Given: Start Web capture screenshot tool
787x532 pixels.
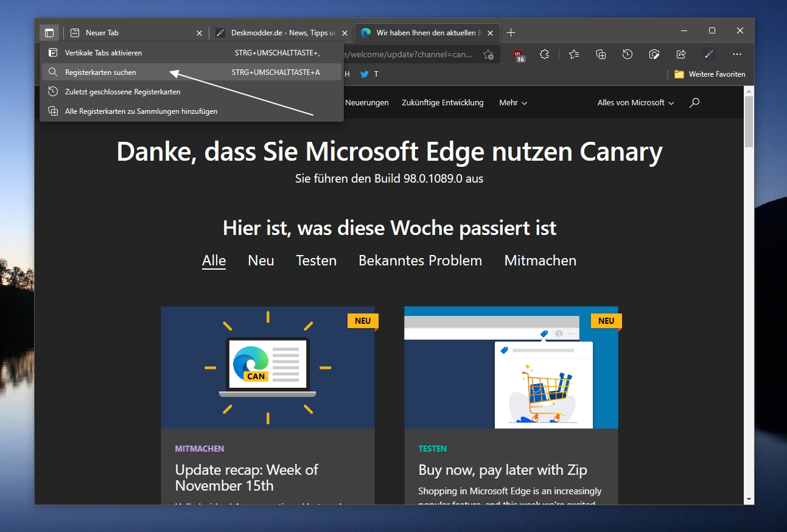Looking at the screenshot, I should (654, 54).
